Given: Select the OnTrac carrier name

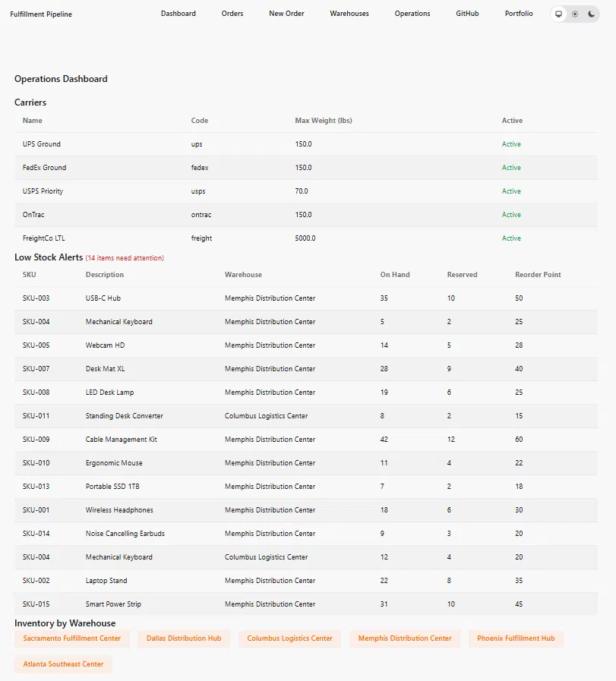Looking at the screenshot, I should (x=33, y=215).
